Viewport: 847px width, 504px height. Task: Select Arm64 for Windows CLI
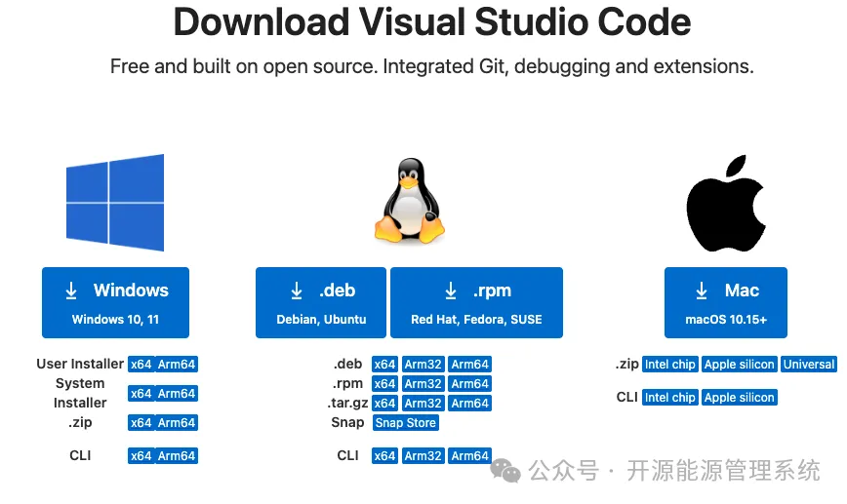(177, 456)
